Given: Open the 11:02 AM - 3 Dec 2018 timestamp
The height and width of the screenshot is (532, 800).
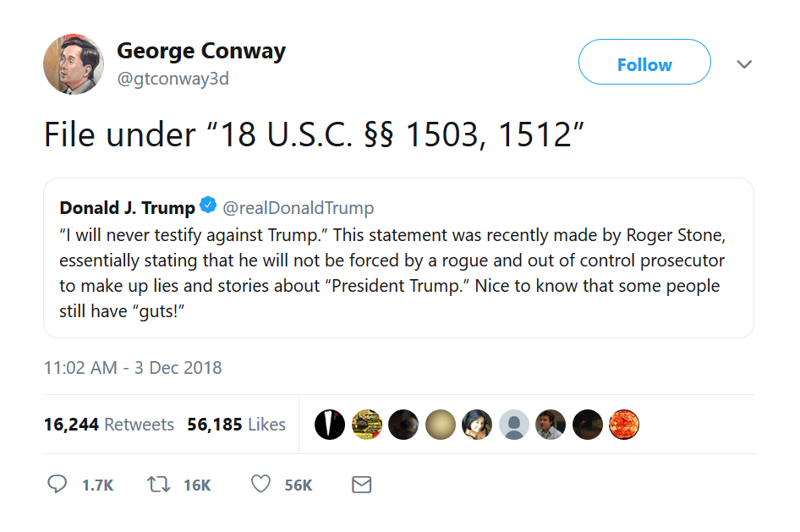Looking at the screenshot, I should [133, 368].
